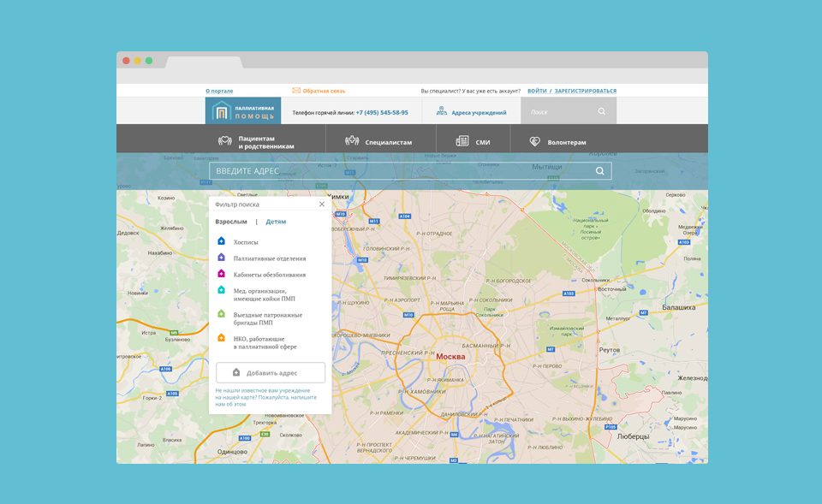Open the Войти link

click(x=537, y=91)
